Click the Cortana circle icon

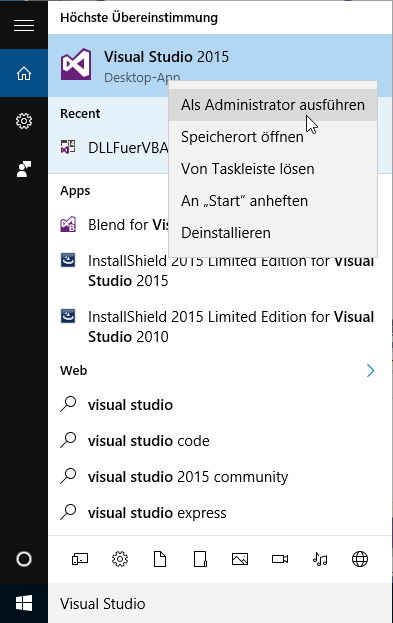click(24, 559)
